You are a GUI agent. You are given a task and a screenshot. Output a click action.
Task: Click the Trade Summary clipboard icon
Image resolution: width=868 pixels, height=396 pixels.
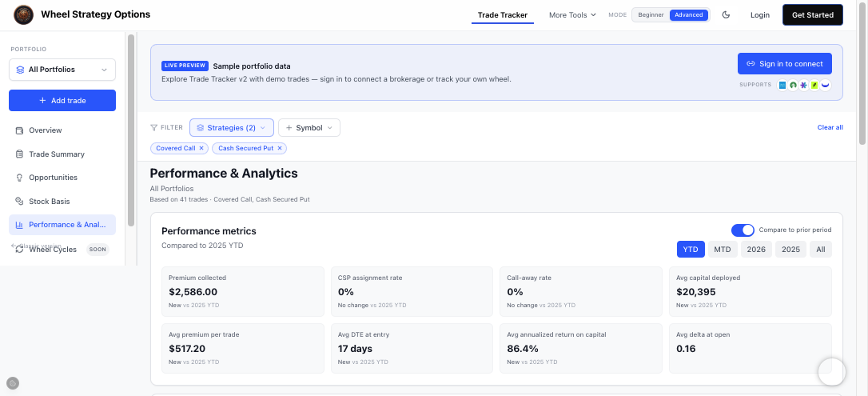click(19, 154)
